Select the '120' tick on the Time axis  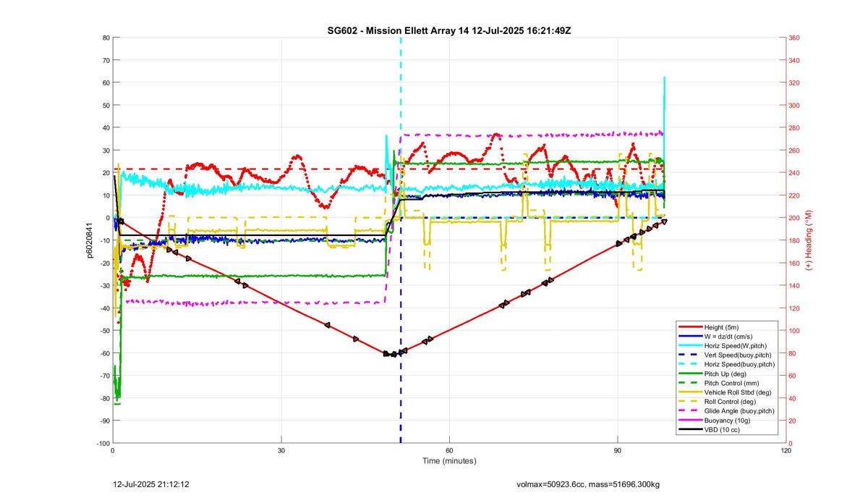click(x=786, y=450)
